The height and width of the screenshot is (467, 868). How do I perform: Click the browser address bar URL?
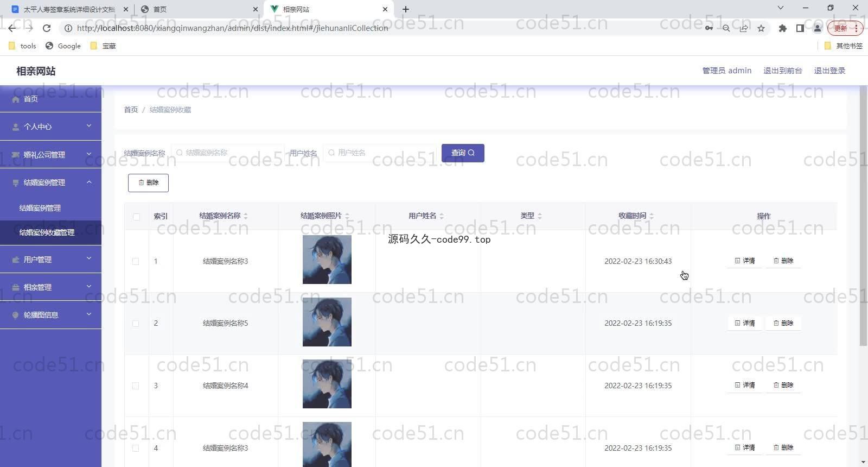click(232, 28)
